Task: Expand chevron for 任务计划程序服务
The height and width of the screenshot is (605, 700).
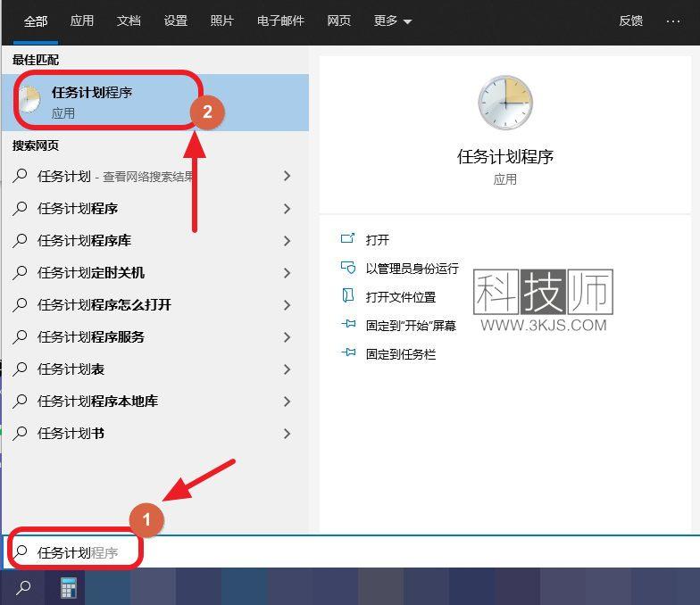Action: click(287, 337)
